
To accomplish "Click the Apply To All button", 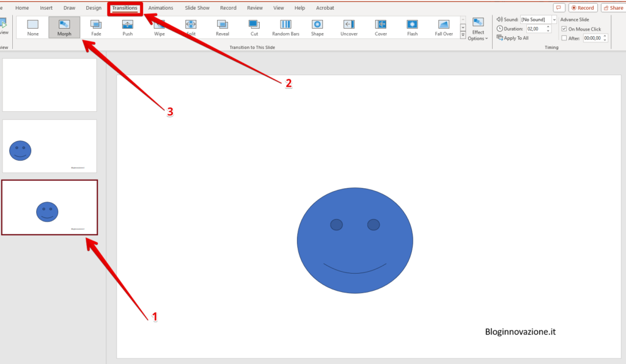I will [513, 38].
